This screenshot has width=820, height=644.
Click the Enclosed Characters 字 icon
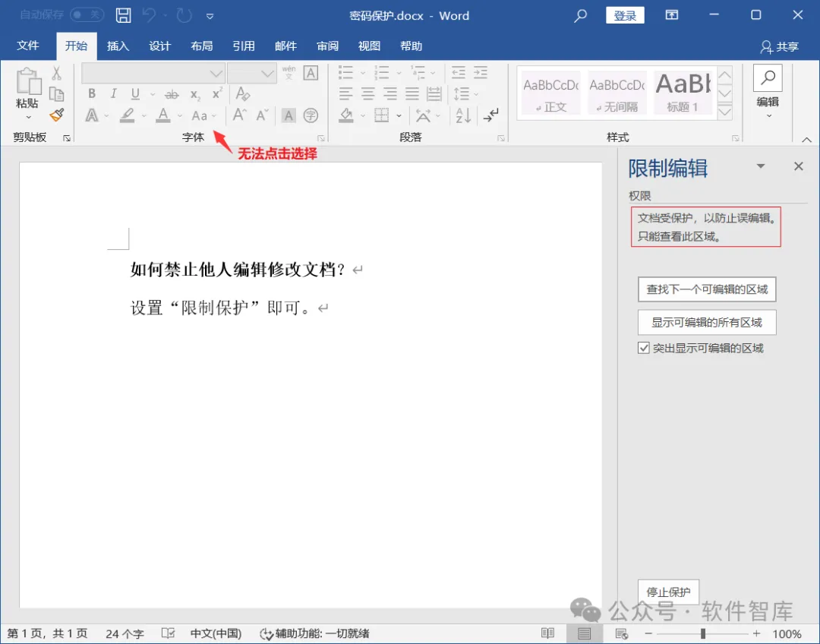pos(311,115)
